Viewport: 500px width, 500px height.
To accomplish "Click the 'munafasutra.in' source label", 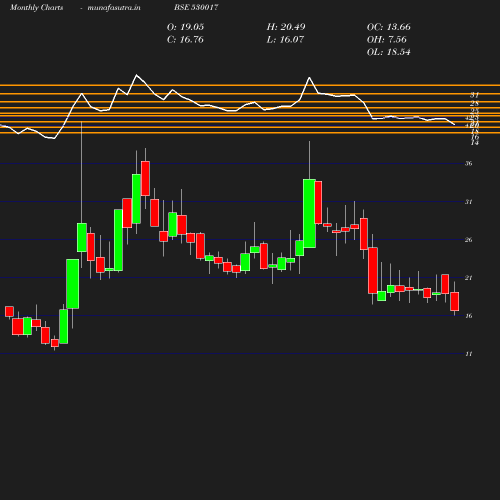I will click(x=114, y=7).
